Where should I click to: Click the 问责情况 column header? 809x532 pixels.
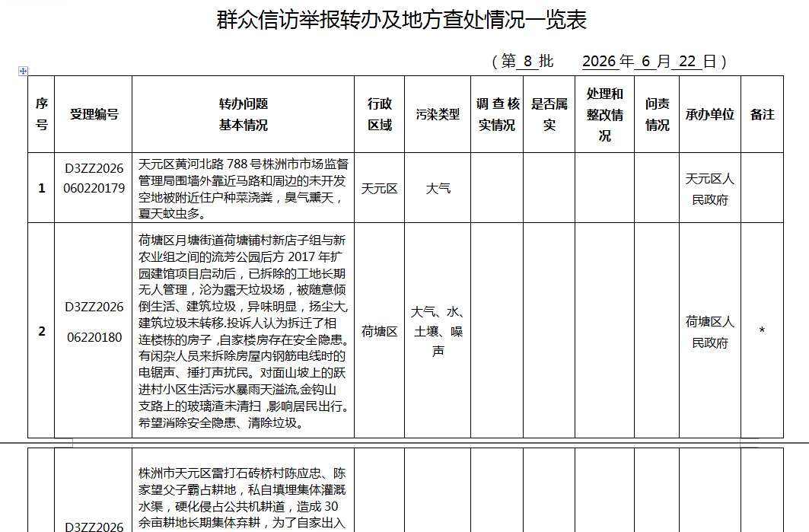[x=657, y=114]
